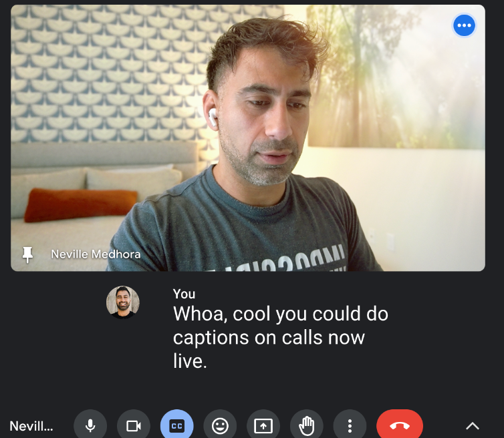Open the three-dot more options menu
The image size is (504, 438).
350,426
